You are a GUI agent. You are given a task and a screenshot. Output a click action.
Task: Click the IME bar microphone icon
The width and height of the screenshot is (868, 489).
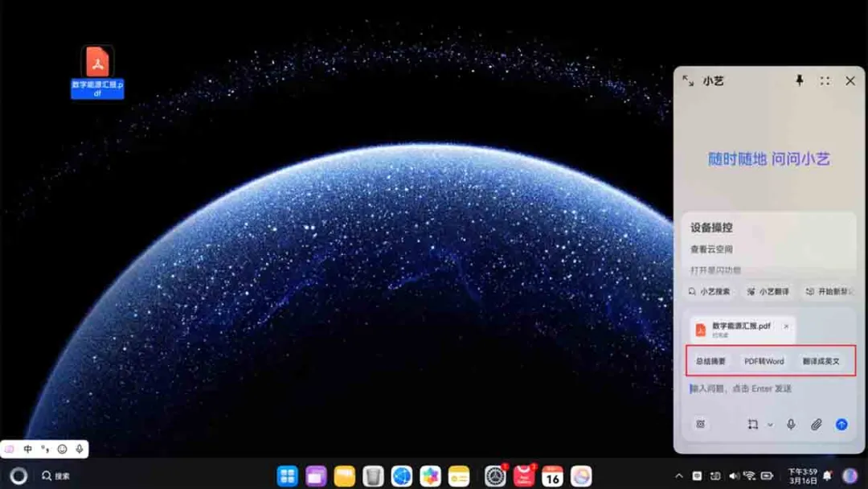point(79,449)
